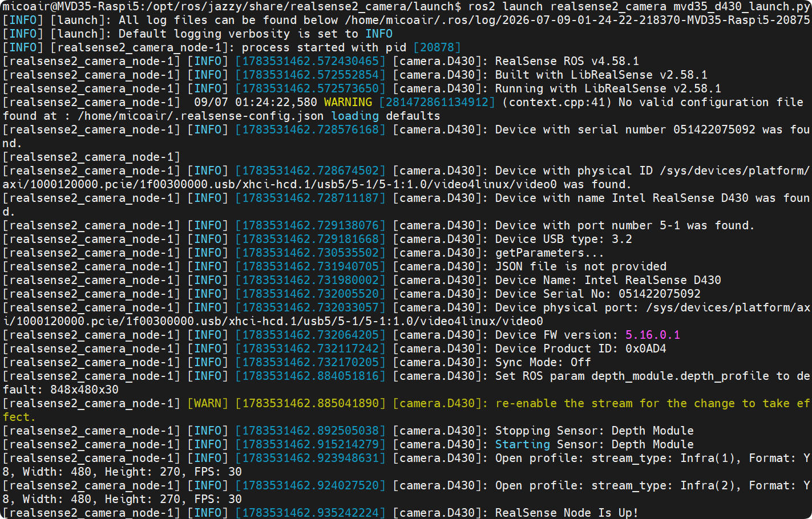This screenshot has width=812, height=519.
Task: Click the magenta firmware version 5.16.0.1
Action: [652, 335]
